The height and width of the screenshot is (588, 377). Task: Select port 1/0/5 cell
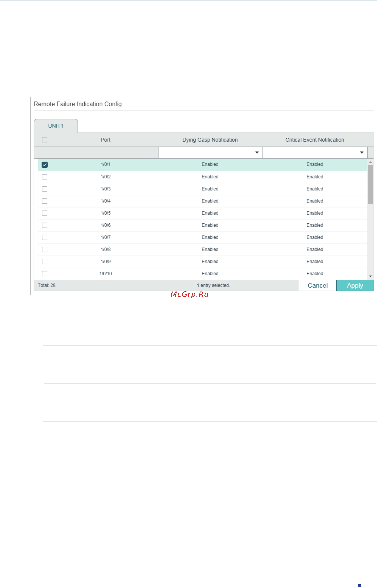click(x=105, y=213)
